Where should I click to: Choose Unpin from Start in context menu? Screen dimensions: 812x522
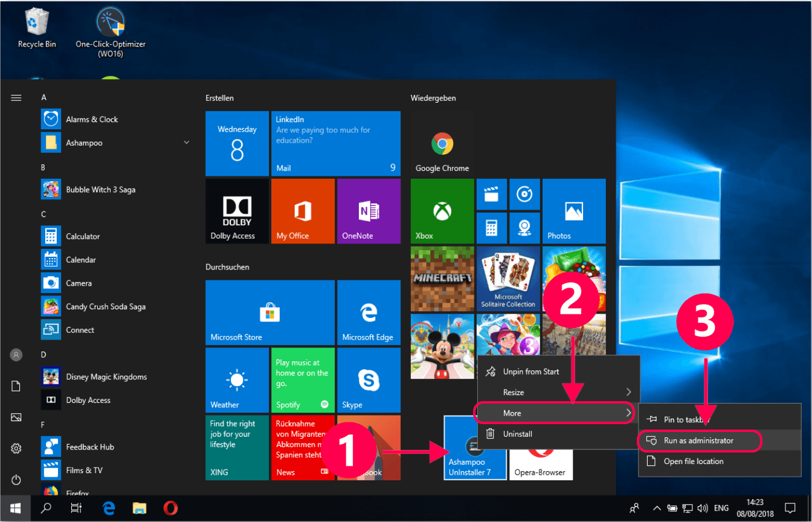pos(558,372)
